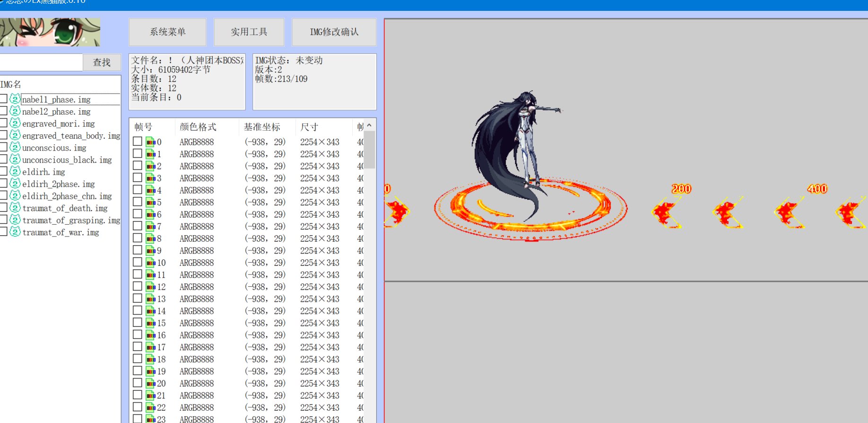Image resolution: width=868 pixels, height=423 pixels.
Task: Click the engraved_teana_body.img file icon
Action: (x=15, y=135)
